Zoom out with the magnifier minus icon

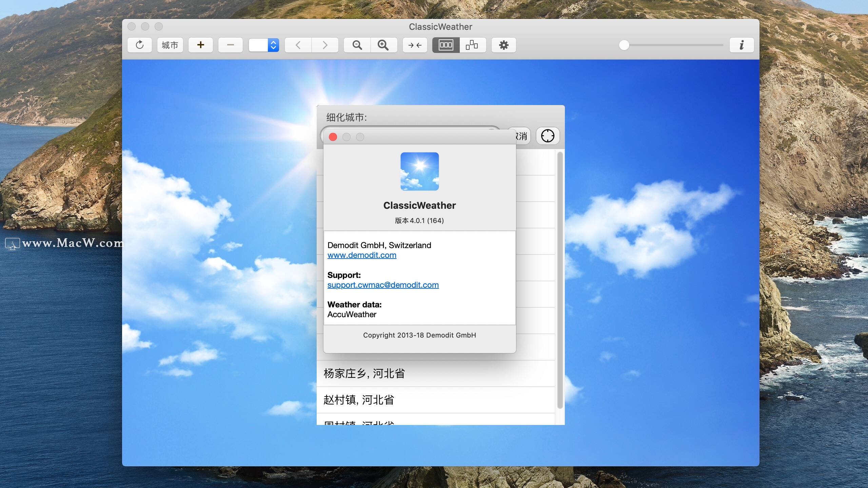357,45
